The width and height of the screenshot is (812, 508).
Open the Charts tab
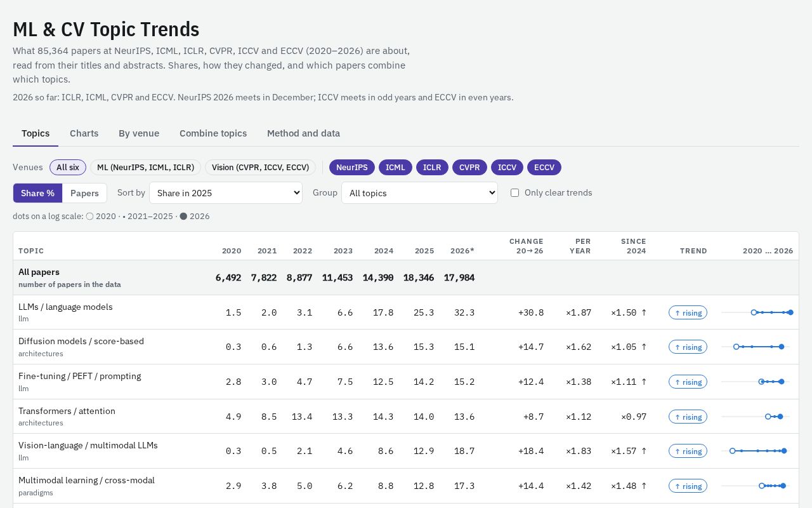84,133
